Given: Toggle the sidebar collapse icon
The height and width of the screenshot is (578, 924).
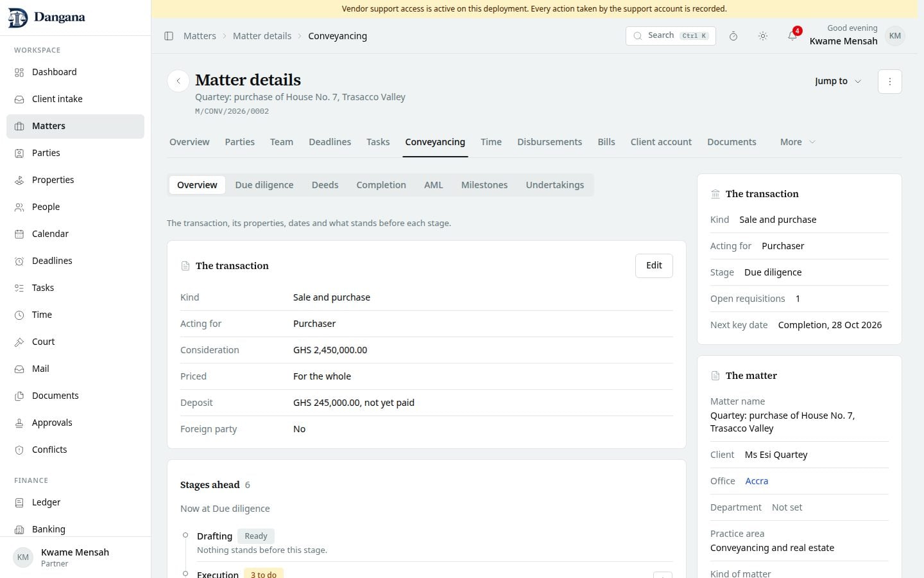Looking at the screenshot, I should coord(169,36).
